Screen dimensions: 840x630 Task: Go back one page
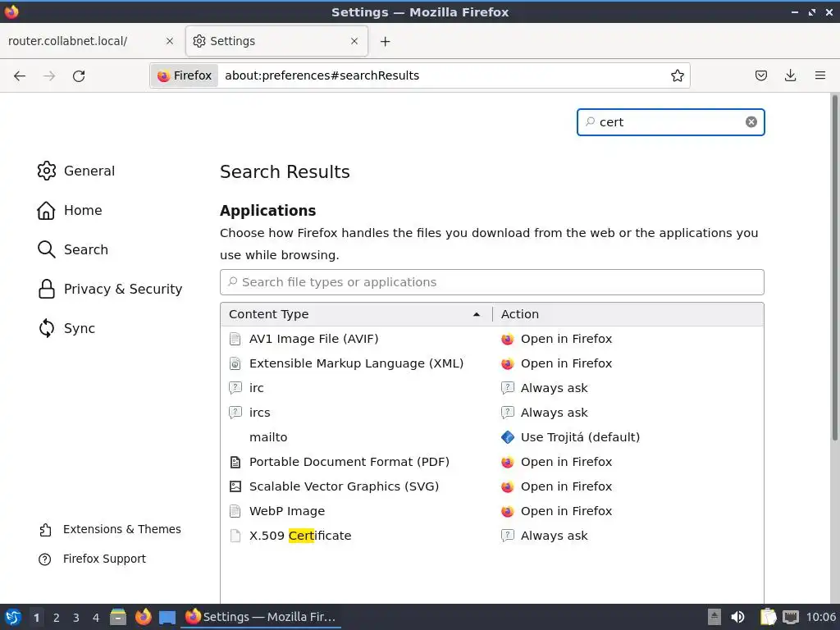pos(20,75)
